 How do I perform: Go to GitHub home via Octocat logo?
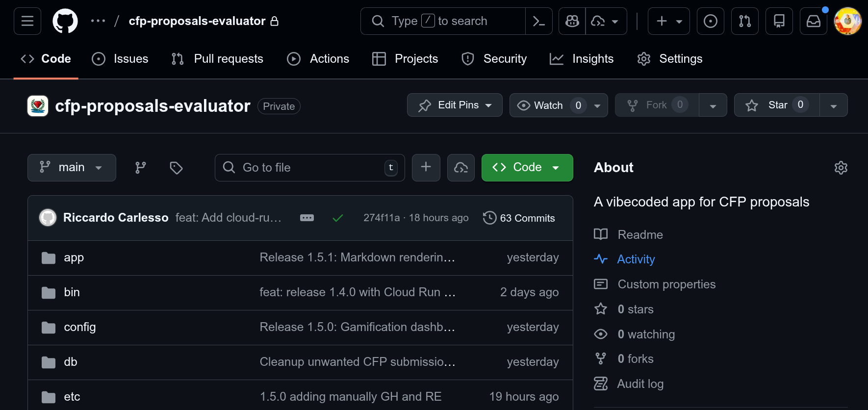65,21
